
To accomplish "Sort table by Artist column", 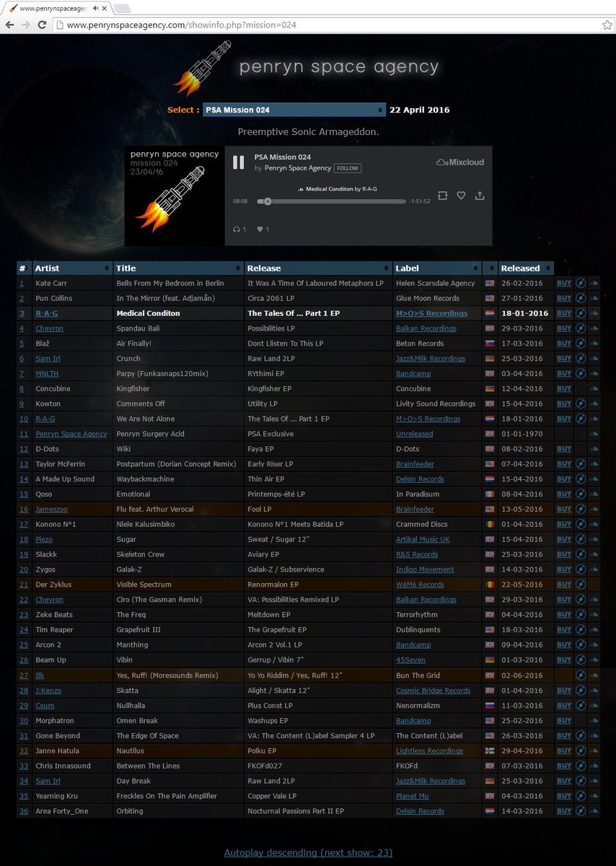I will coord(72,268).
